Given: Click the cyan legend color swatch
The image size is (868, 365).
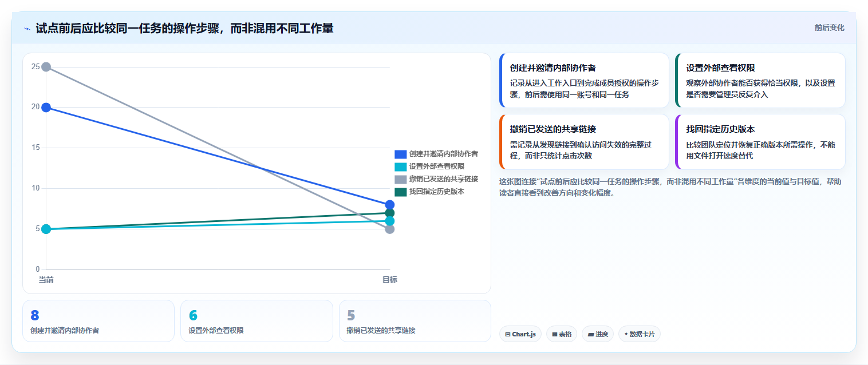Looking at the screenshot, I should (400, 166).
